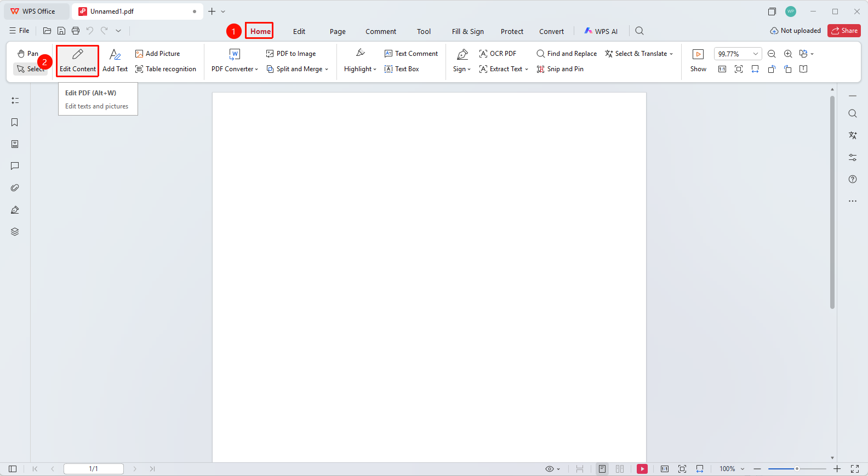Open the Protect tab
This screenshot has height=476, width=868.
[x=512, y=31]
